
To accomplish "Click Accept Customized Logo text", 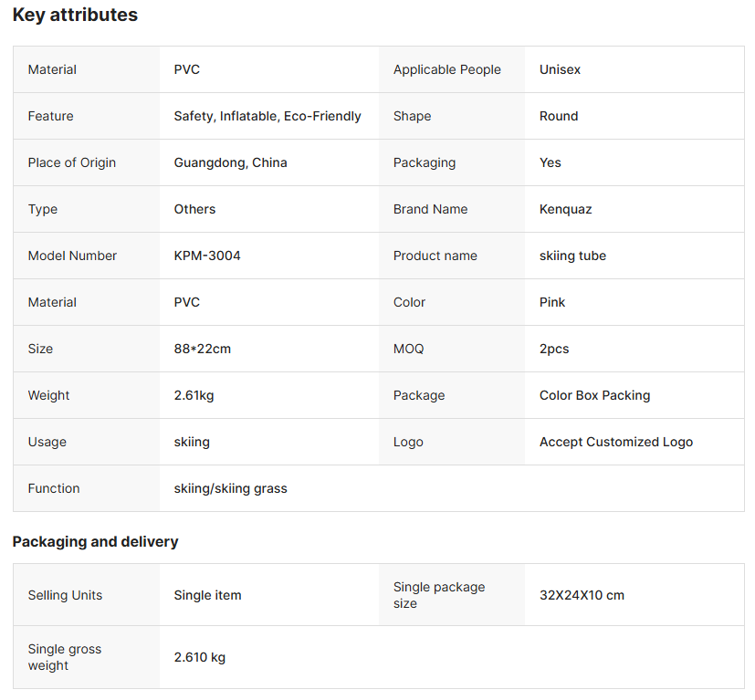I will [615, 442].
